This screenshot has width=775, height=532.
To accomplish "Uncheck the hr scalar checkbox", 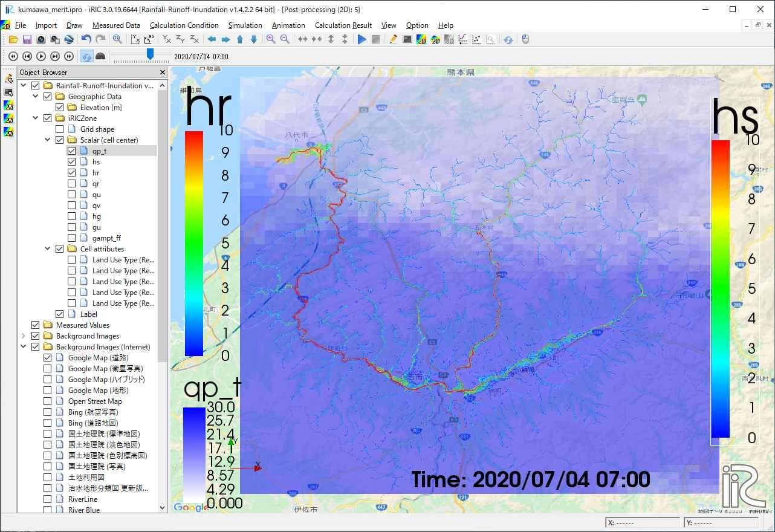I will click(x=72, y=173).
